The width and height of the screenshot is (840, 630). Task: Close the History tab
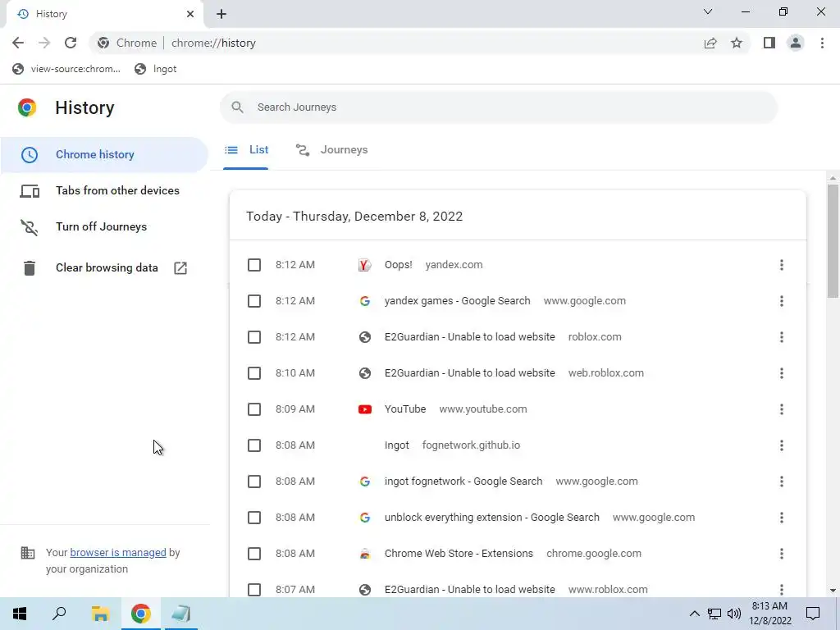point(189,14)
